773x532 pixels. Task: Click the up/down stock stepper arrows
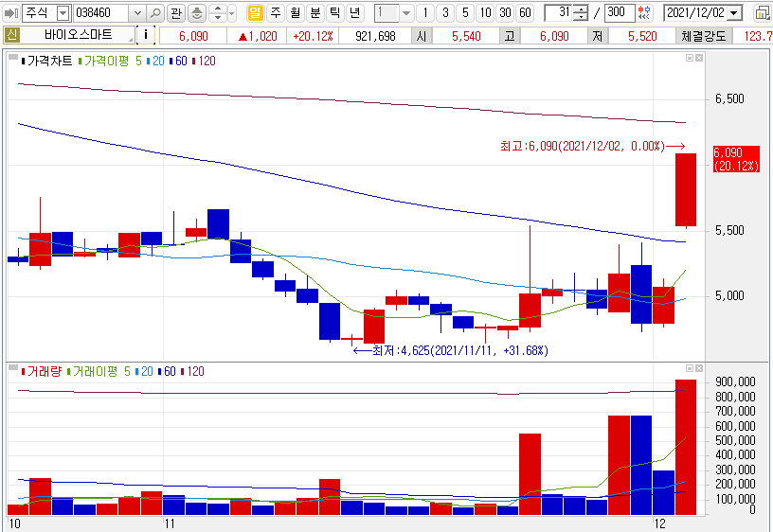[x=218, y=13]
